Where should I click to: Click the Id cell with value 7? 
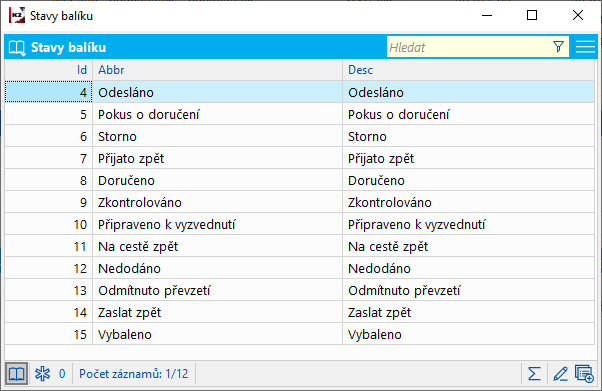pyautogui.click(x=48, y=158)
